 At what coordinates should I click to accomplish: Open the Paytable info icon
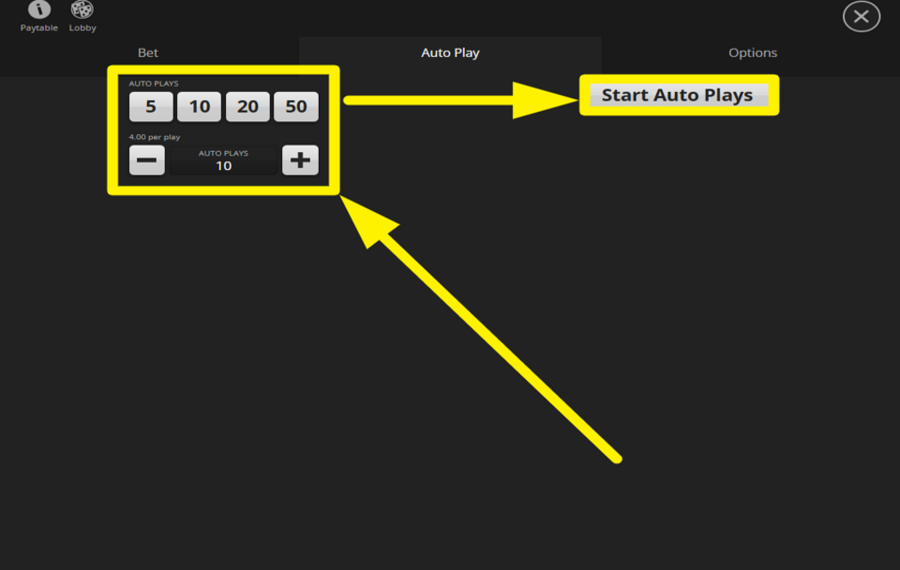coord(39,9)
